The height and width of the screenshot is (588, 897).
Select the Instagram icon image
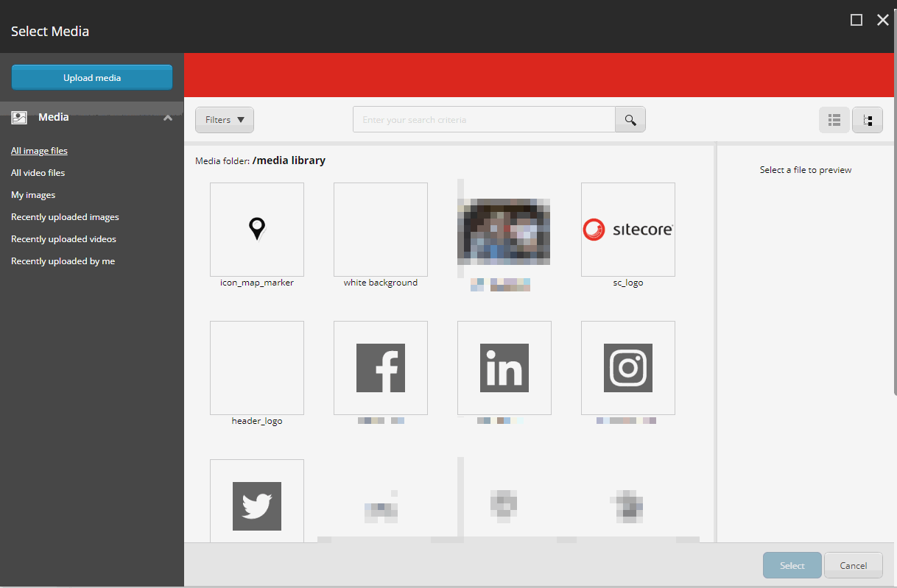click(627, 368)
